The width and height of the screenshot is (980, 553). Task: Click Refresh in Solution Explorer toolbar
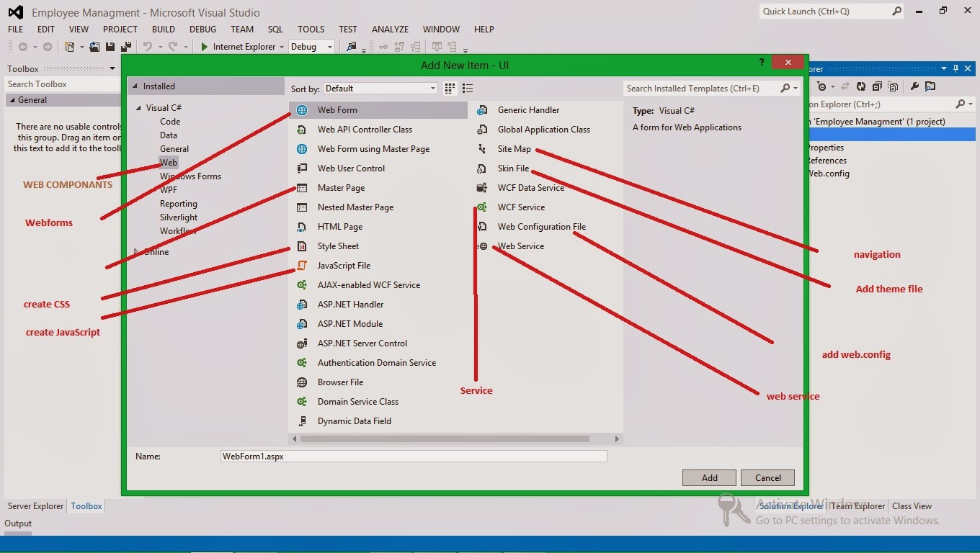862,86
